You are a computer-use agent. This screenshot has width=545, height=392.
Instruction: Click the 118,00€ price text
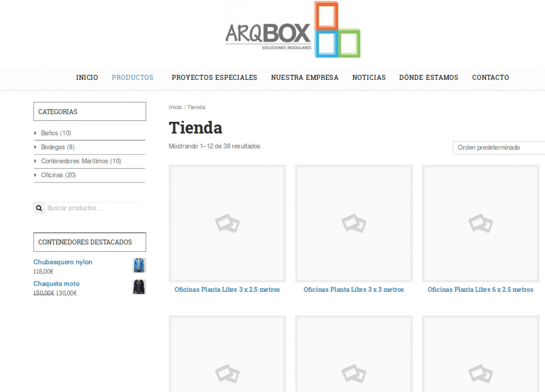click(44, 272)
